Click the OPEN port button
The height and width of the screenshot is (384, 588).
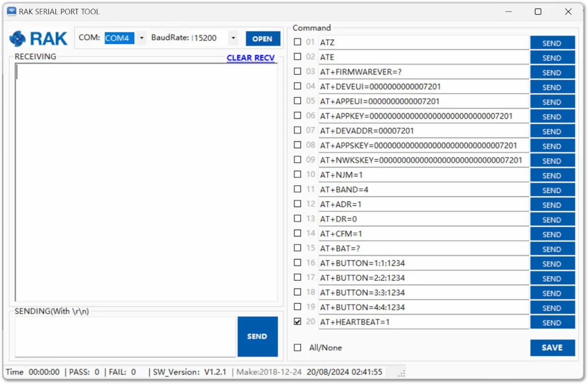(263, 39)
